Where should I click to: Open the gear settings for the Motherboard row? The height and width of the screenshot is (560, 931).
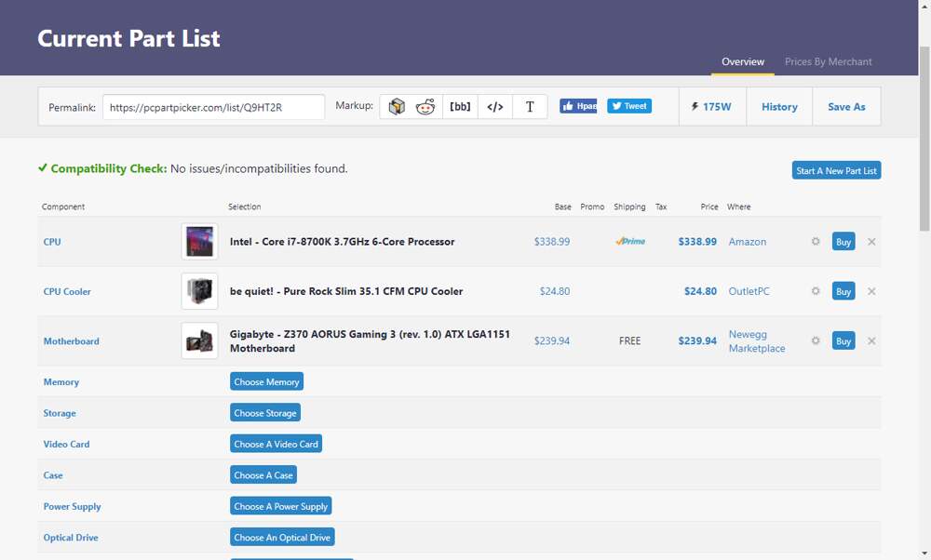(816, 341)
